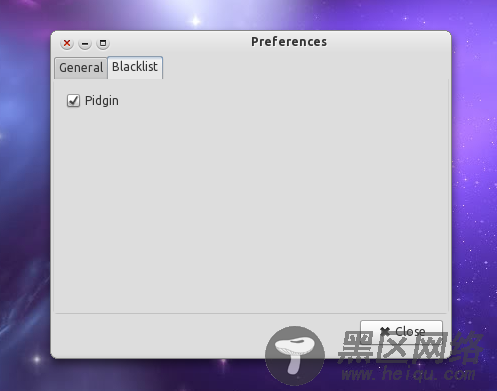Click the Preferences window title text
This screenshot has width=497, height=391.
click(x=289, y=42)
